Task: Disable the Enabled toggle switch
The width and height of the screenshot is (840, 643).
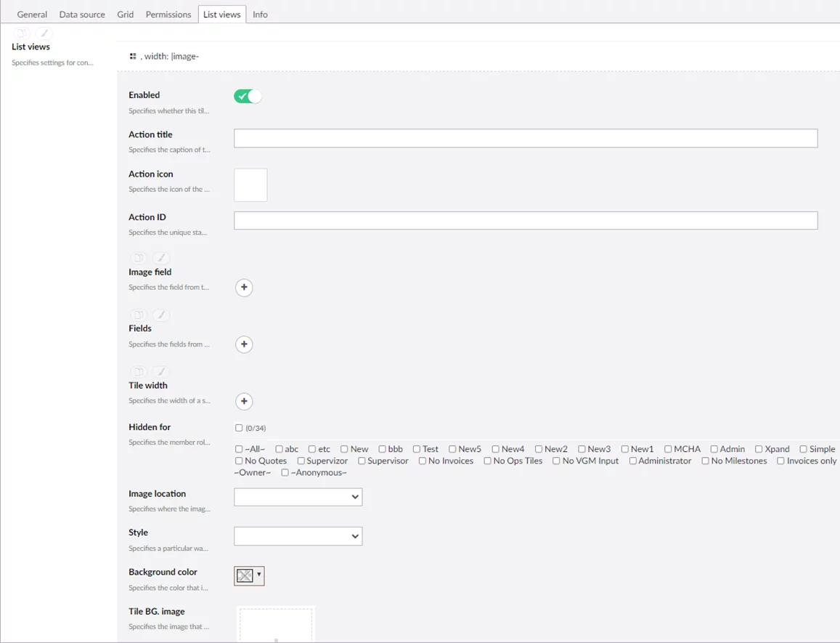Action: (x=248, y=97)
